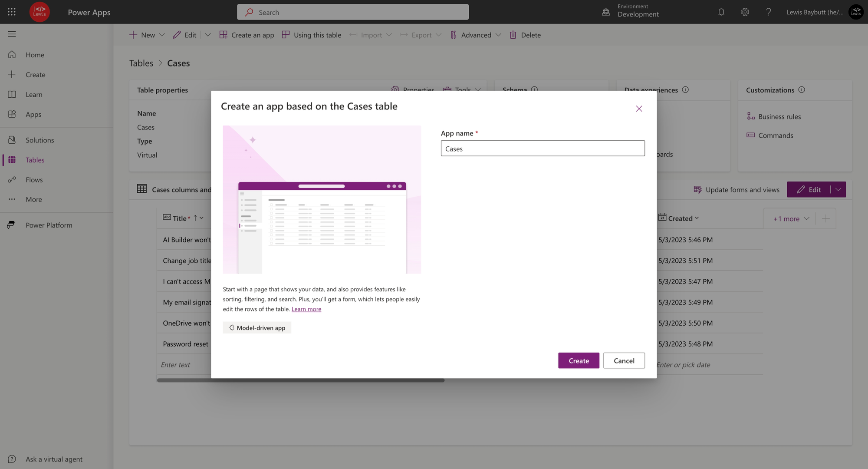Open Solutions in the sidebar
The height and width of the screenshot is (469, 868).
click(39, 140)
